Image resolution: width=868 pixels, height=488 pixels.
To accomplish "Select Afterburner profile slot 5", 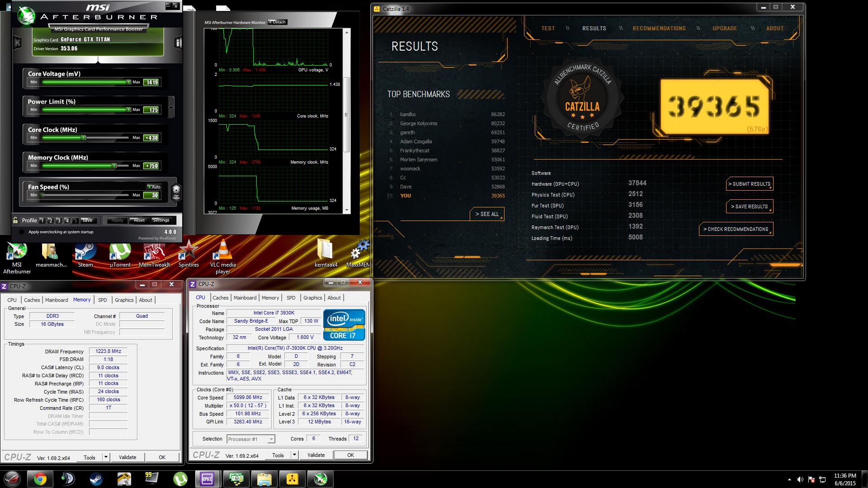I will [75, 221].
